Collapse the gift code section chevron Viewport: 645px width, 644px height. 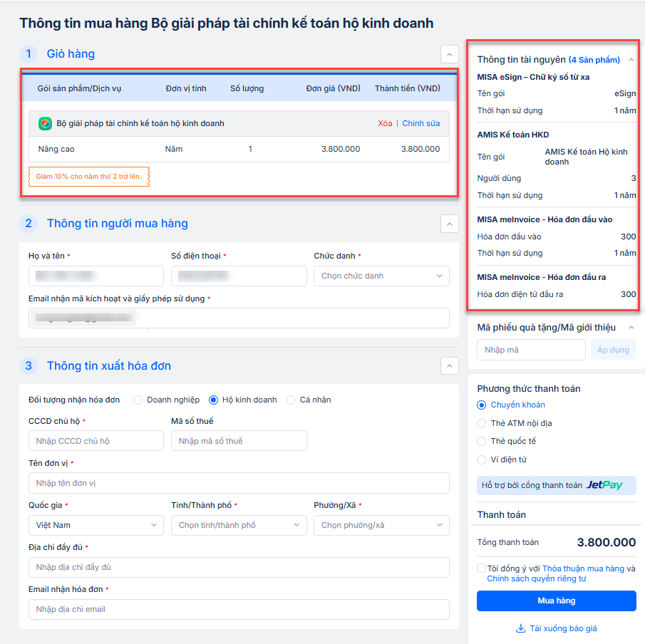[631, 328]
